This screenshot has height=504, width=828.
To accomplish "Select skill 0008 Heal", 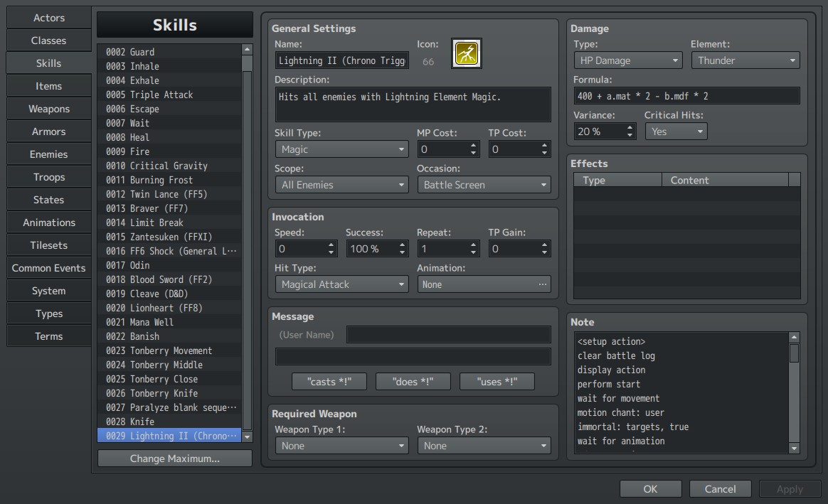I will (169, 137).
